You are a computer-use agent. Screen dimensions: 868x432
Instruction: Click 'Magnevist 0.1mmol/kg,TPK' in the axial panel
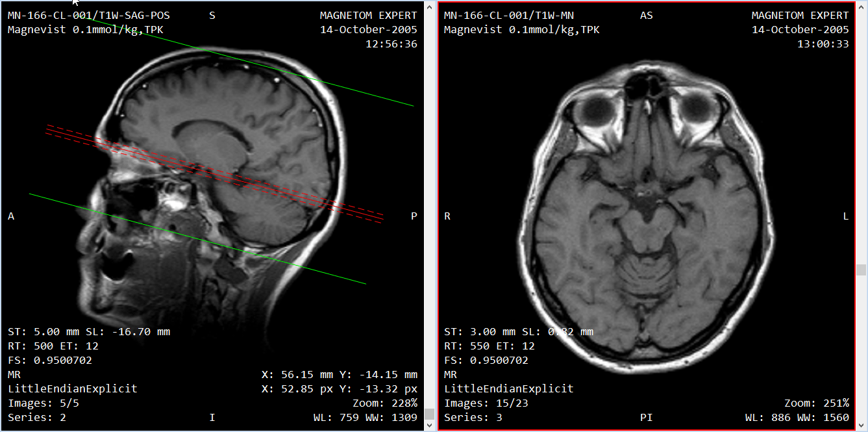(x=521, y=30)
